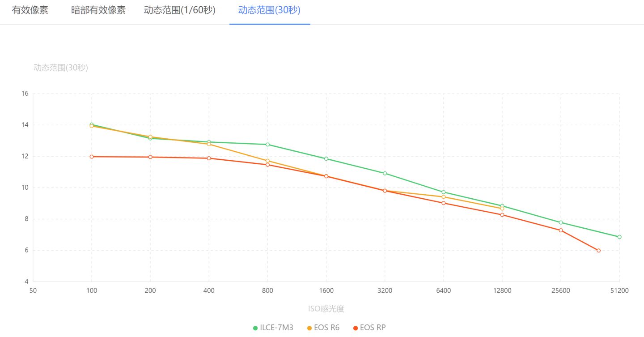The width and height of the screenshot is (644, 337).
Task: Switch to the 有效像素 tab
Action: (30, 10)
